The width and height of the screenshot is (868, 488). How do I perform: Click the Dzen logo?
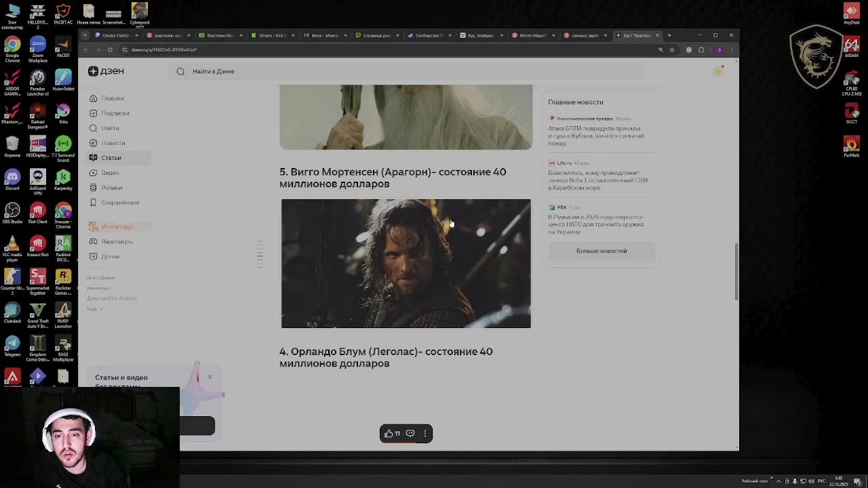pyautogui.click(x=106, y=71)
